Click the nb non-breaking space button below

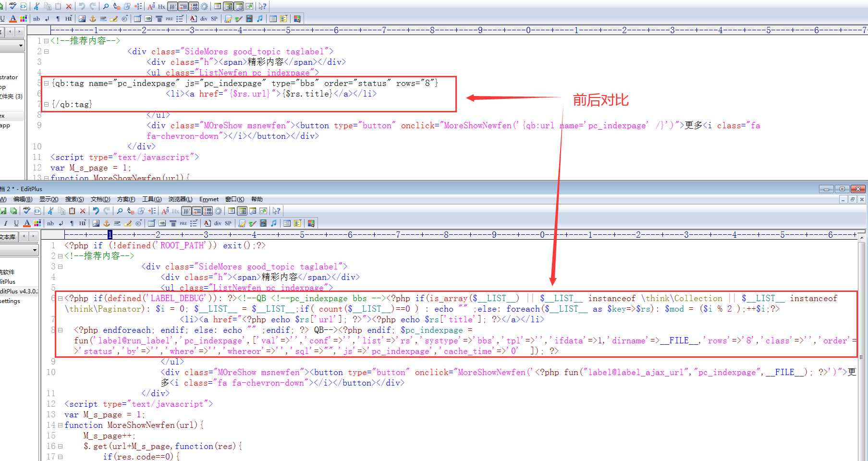[50, 223]
